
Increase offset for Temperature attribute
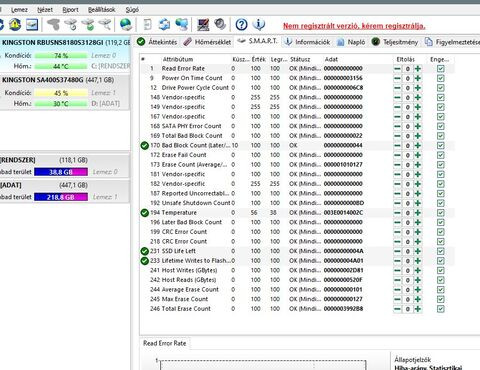pyautogui.click(x=418, y=213)
